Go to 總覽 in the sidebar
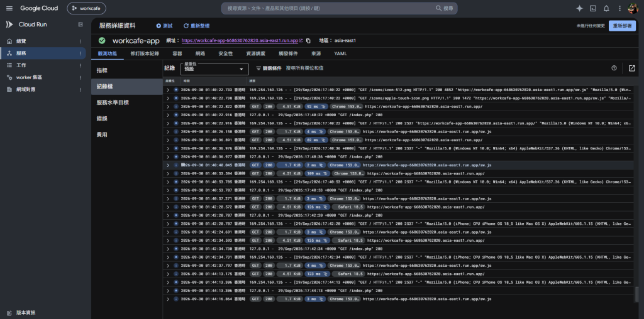Image resolution: width=644 pixels, height=319 pixels. [x=21, y=41]
